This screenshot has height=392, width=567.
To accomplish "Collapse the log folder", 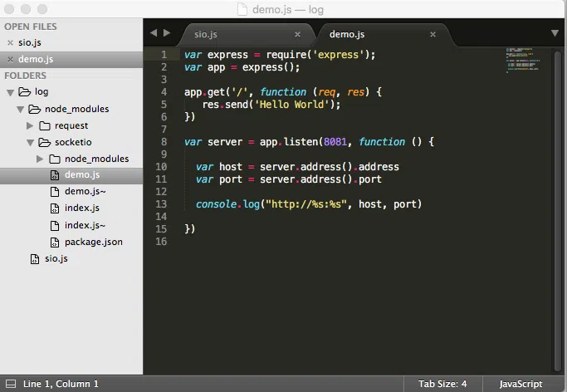I will [11, 92].
